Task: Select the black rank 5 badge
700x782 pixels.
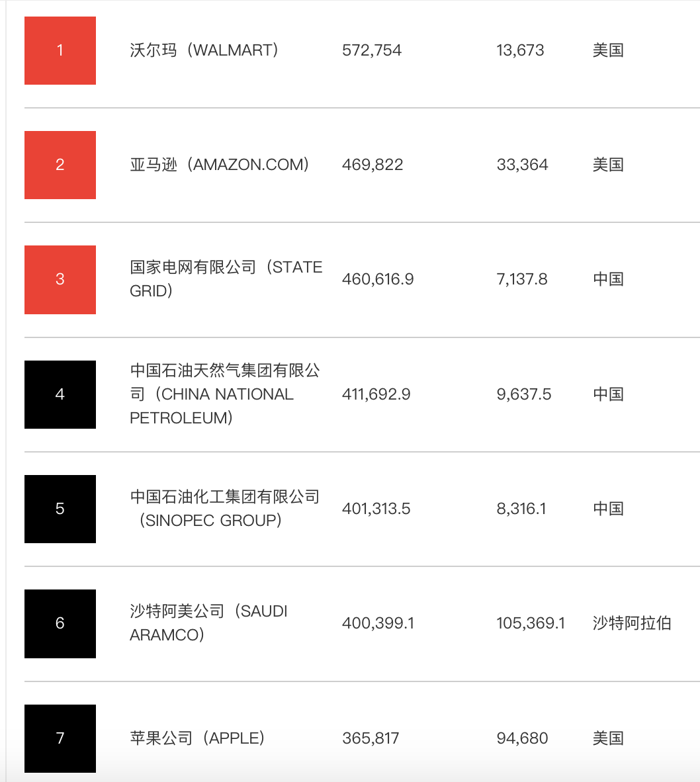Action: click(60, 509)
